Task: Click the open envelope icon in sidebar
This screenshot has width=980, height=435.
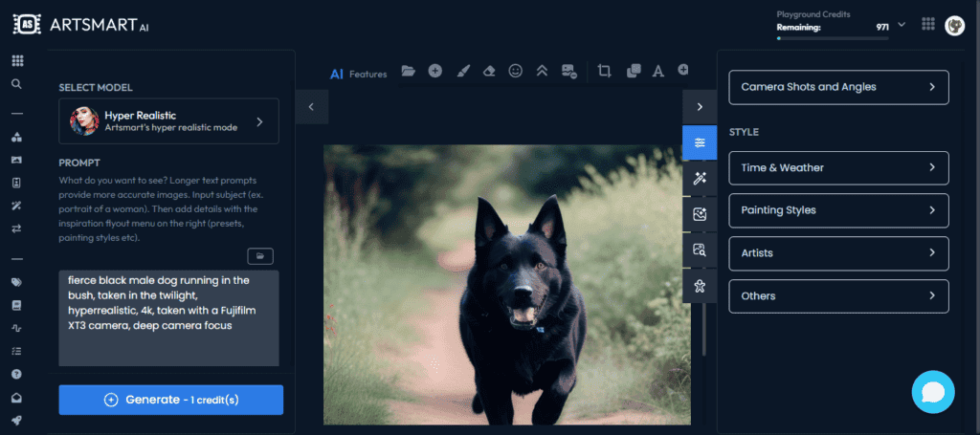Action: pos(17,398)
